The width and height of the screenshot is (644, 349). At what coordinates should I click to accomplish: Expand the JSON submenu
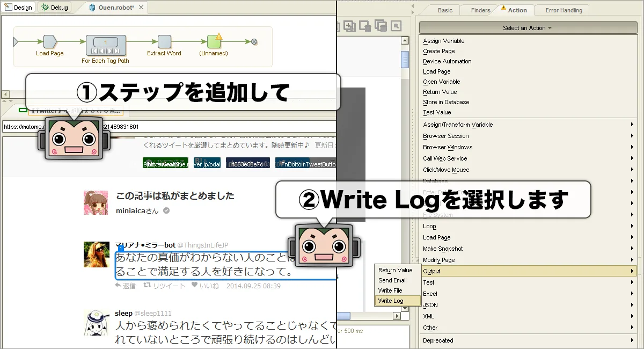tap(528, 305)
